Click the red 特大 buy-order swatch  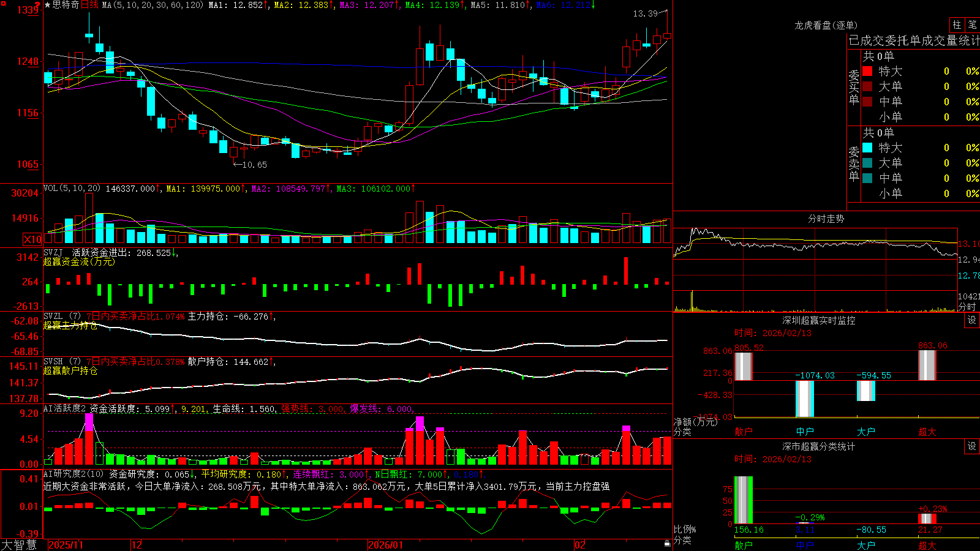click(x=867, y=71)
